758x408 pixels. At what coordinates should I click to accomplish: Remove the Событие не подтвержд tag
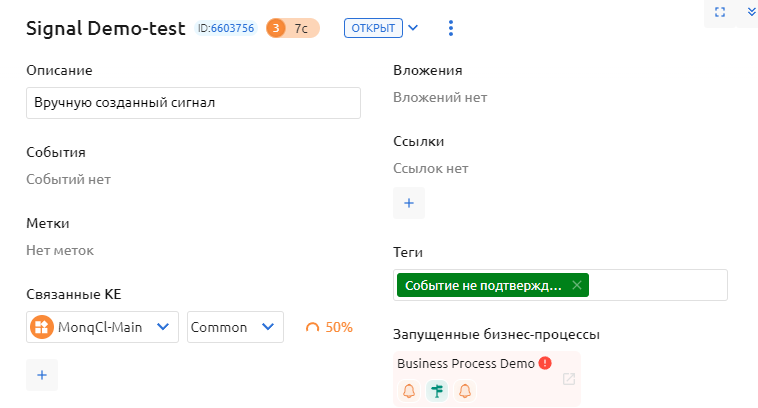point(577,285)
